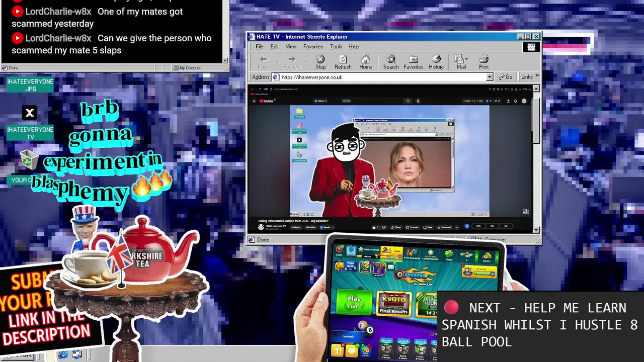644x362 pixels.
Task: Click the Save button under the video
Action: coord(428,227)
